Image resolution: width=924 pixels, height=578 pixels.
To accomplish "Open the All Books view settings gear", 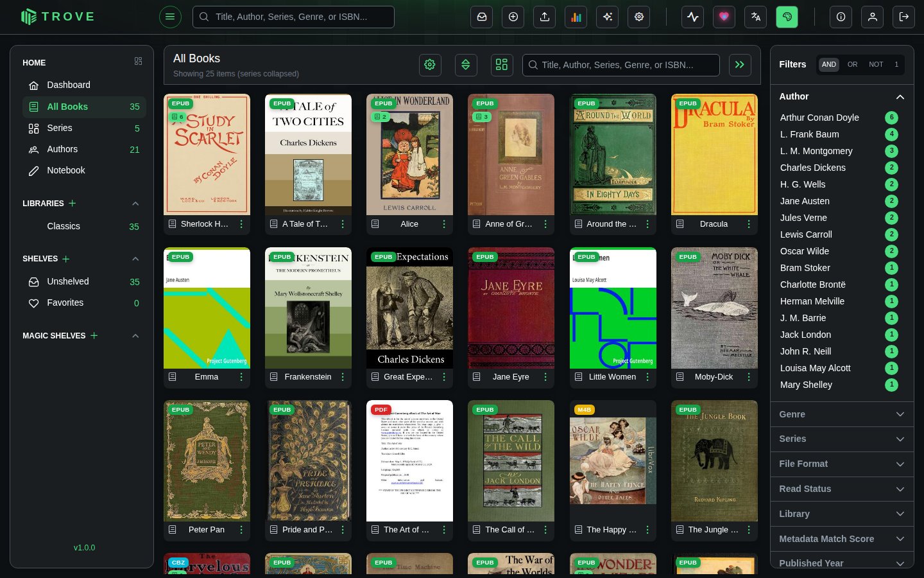I will click(x=430, y=65).
